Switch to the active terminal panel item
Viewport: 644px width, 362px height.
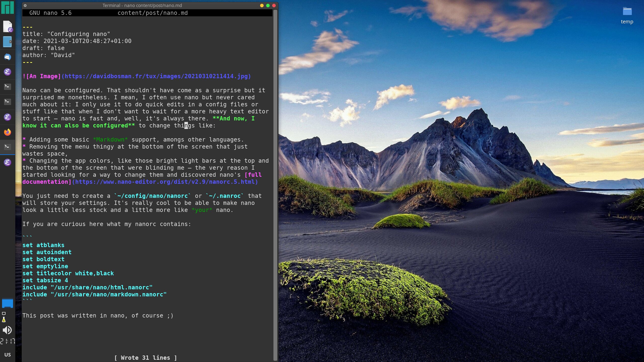7,147
